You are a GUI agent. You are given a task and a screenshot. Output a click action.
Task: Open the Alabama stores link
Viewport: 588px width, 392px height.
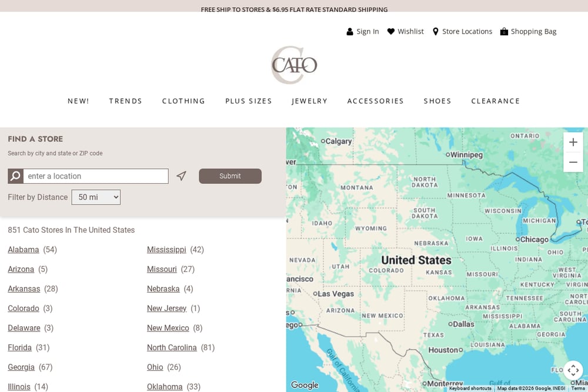[x=24, y=250]
